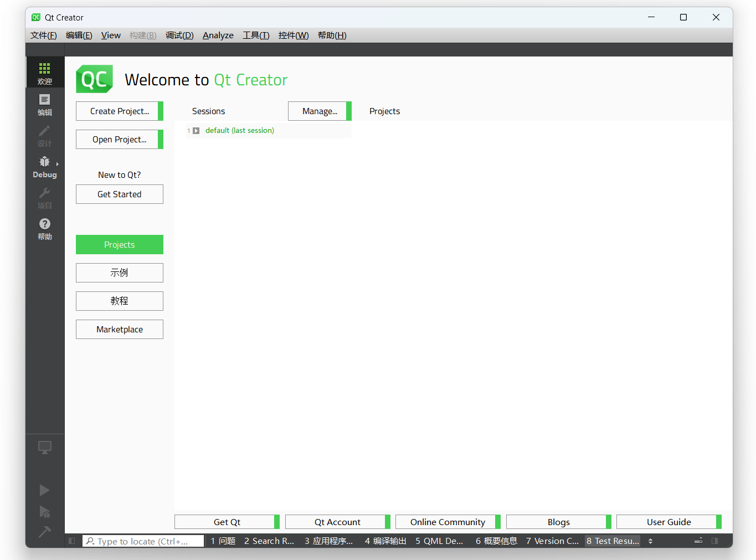The width and height of the screenshot is (756, 560).
Task: Click the Qt Account button
Action: [x=338, y=522]
